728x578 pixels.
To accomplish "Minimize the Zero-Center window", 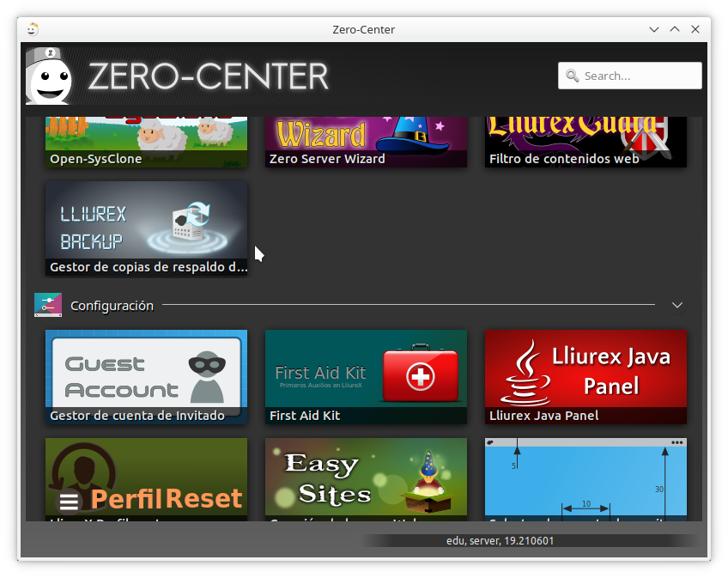I will [653, 29].
